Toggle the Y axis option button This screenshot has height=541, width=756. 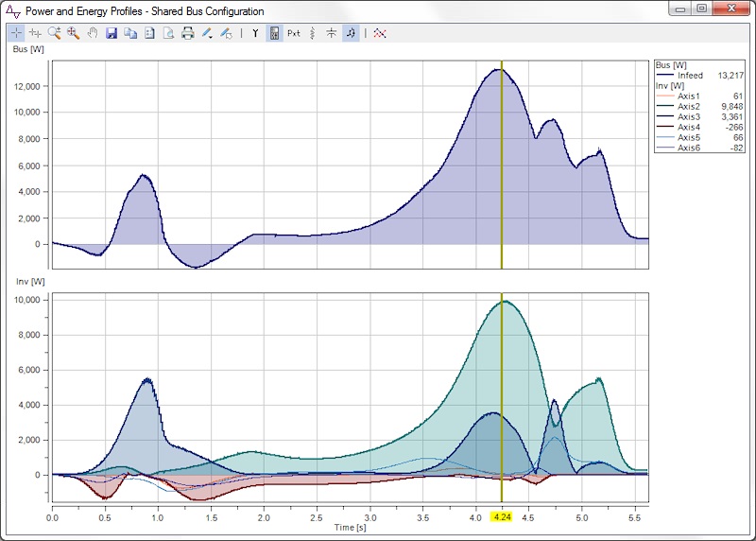[x=255, y=33]
